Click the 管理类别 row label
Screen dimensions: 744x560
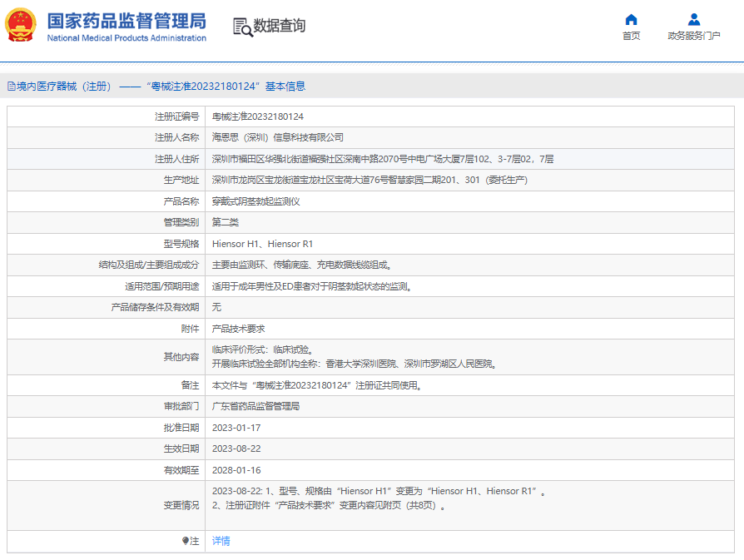181,222
